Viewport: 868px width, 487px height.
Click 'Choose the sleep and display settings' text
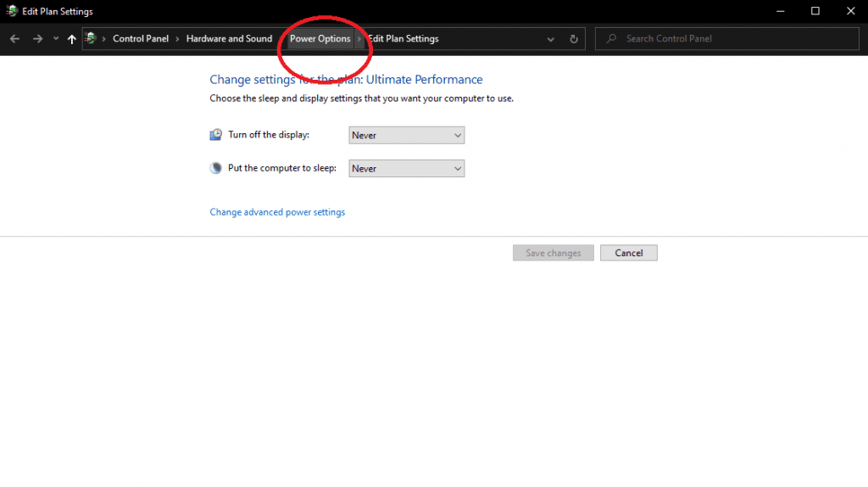point(361,98)
